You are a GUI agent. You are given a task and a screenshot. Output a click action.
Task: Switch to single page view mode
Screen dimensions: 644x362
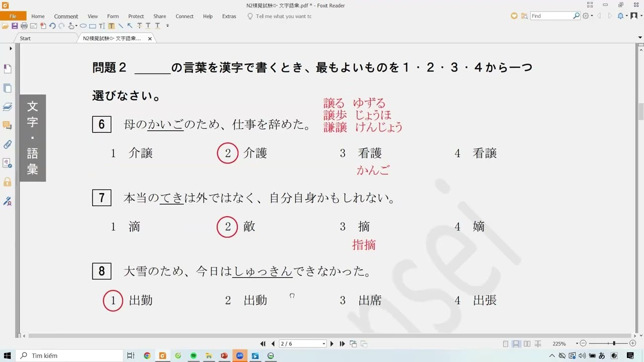(x=506, y=344)
